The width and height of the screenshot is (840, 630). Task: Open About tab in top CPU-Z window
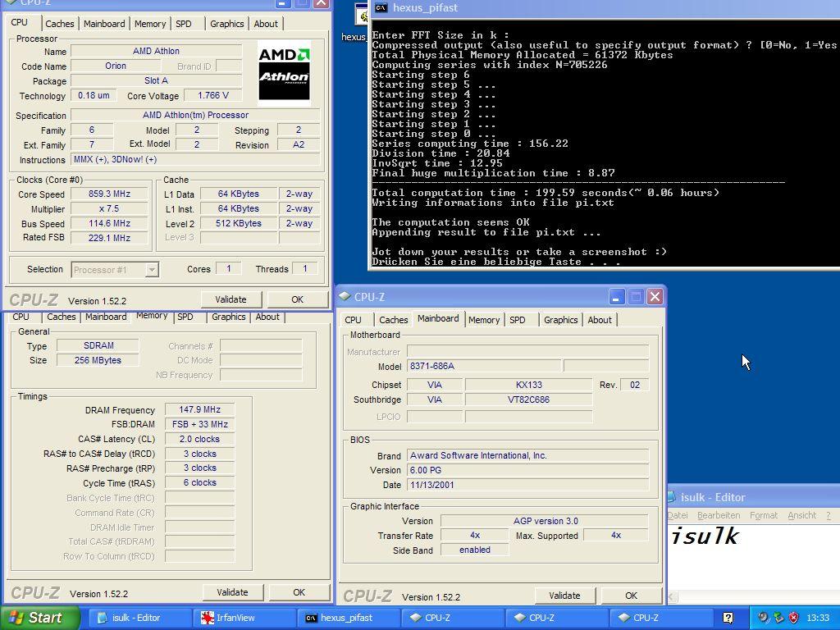pos(266,24)
